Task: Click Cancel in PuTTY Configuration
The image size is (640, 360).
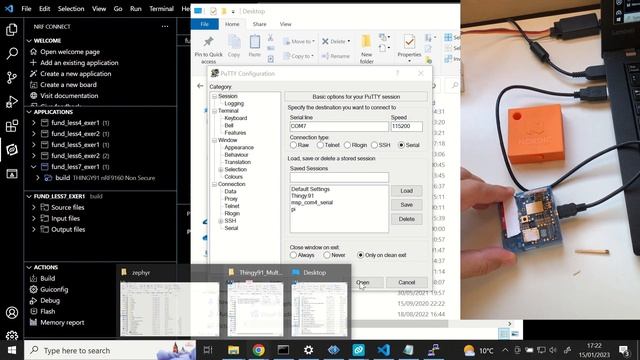Action: click(407, 282)
